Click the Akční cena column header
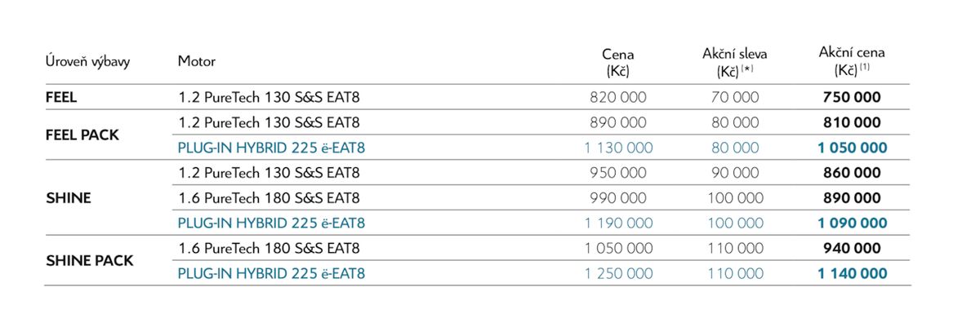The height and width of the screenshot is (327, 980). [852, 62]
